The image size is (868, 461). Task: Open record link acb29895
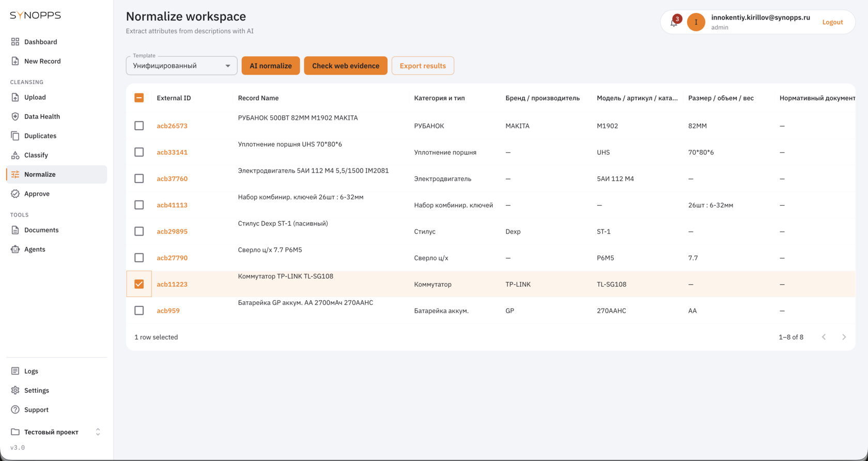(x=172, y=232)
